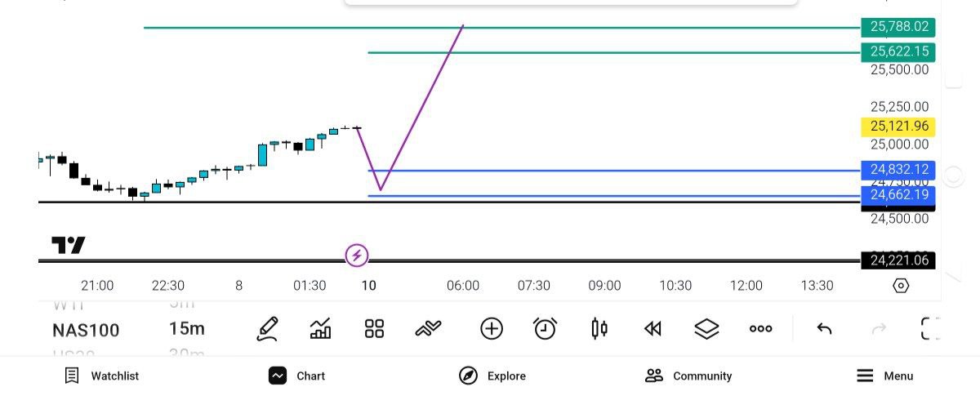Image resolution: width=980 pixels, height=396 pixels.
Task: Open the object tree layers icon
Action: pos(706,329)
